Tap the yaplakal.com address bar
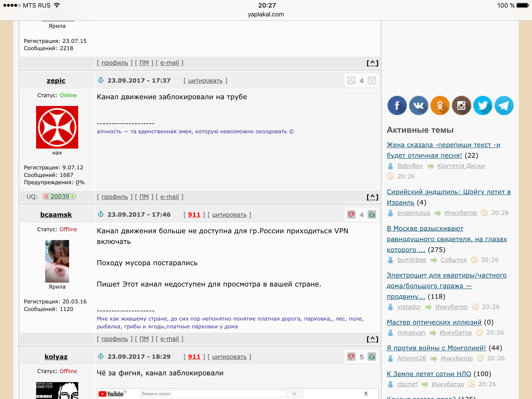Screen dimensions: 532x399 tap(266, 14)
